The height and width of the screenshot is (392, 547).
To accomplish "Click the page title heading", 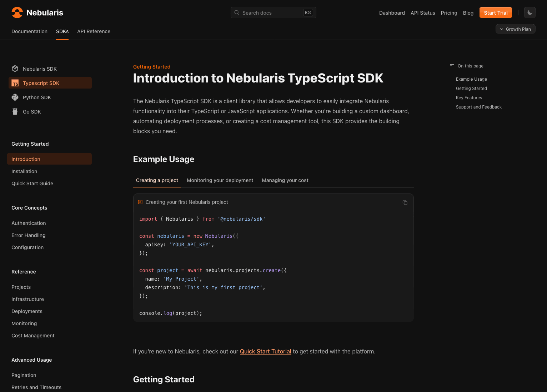I will click(258, 78).
